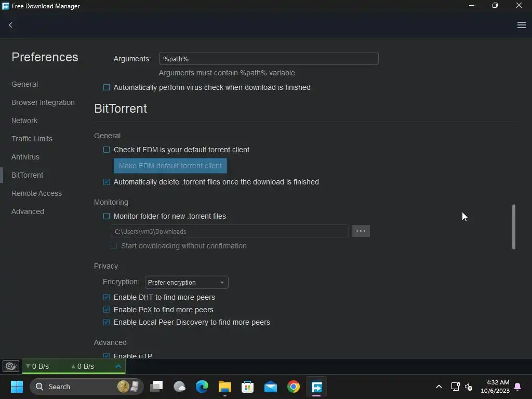Enable automatic virus check after download

107,87
